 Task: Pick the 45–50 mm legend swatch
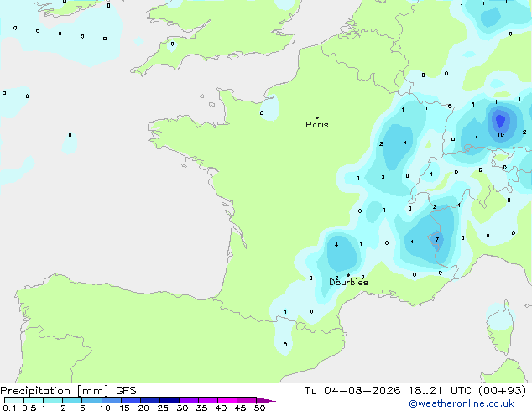pyautogui.click(x=247, y=400)
